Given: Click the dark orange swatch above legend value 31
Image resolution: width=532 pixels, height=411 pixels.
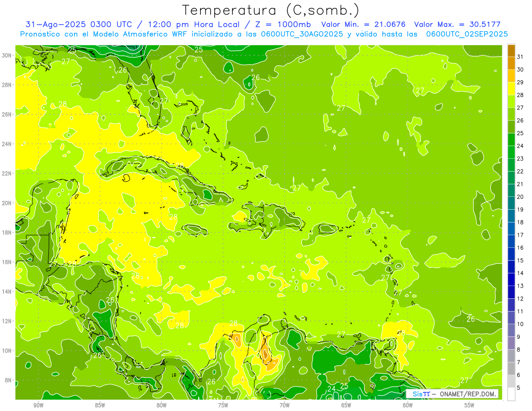Looking at the screenshot, I should [x=511, y=51].
